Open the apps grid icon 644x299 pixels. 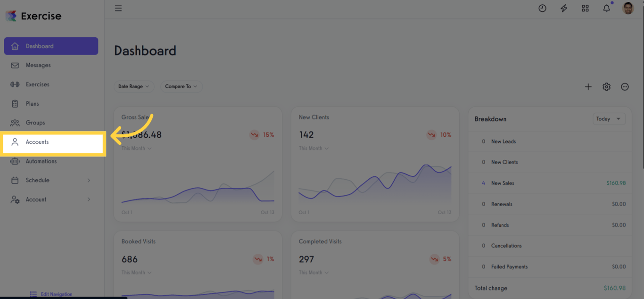click(585, 8)
